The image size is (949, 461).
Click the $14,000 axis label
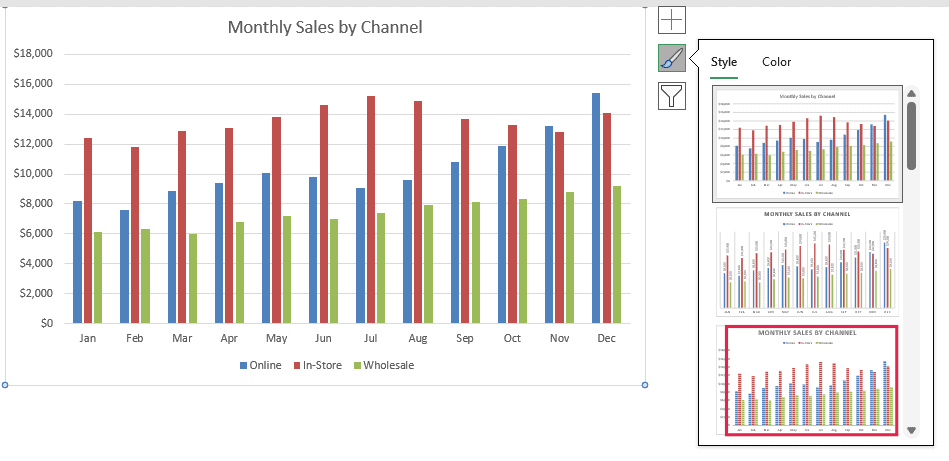pos(33,114)
